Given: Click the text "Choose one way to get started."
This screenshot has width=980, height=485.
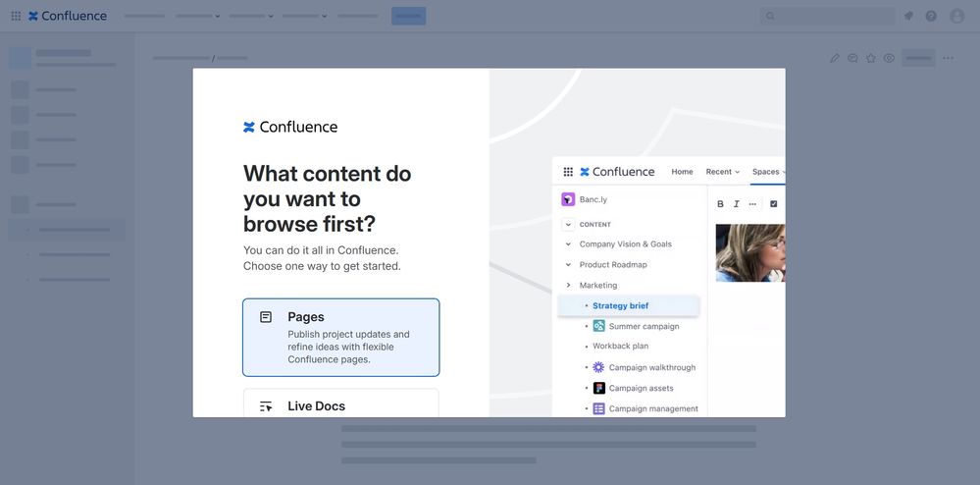Looking at the screenshot, I should pos(322,266).
